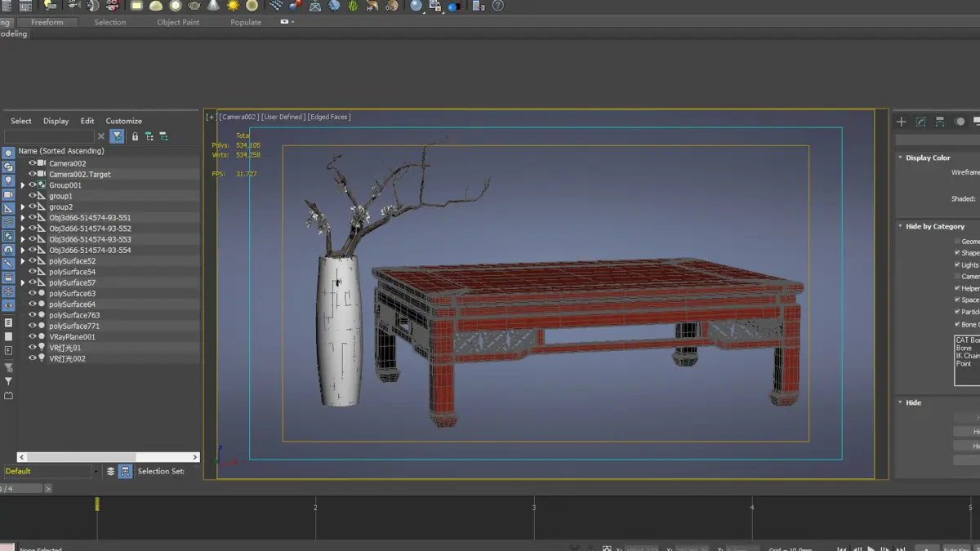The height and width of the screenshot is (551, 980).
Task: Click the blue gear-shaped toolbar icon
Action: (x=334, y=6)
